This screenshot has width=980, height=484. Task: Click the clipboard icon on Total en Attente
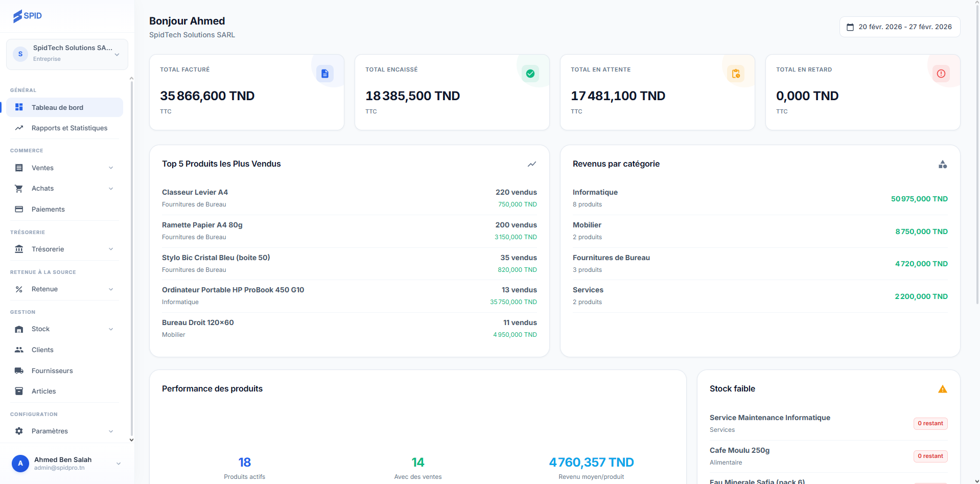click(x=735, y=74)
